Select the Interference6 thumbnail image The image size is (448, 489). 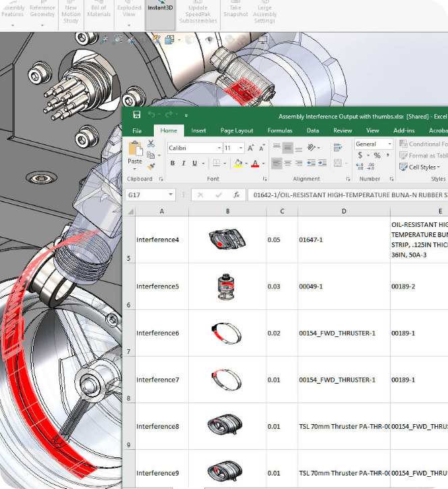pyautogui.click(x=227, y=332)
